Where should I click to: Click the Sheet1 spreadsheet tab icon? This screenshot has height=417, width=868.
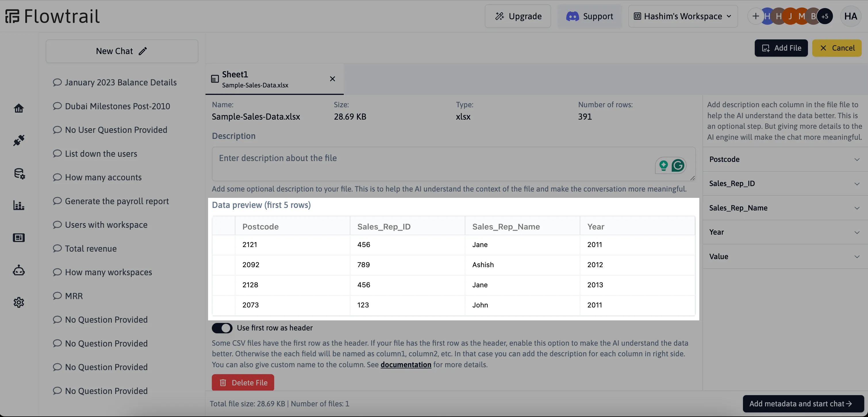[215, 79]
